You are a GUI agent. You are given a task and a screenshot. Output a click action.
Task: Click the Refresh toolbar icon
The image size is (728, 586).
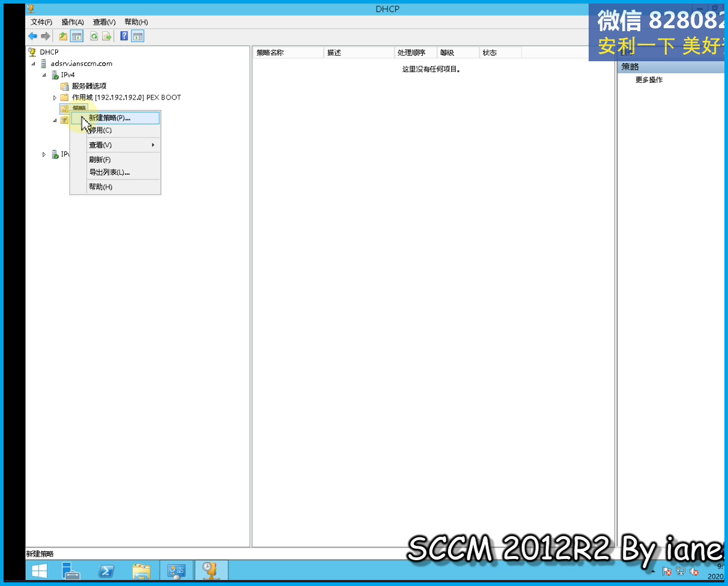[94, 37]
